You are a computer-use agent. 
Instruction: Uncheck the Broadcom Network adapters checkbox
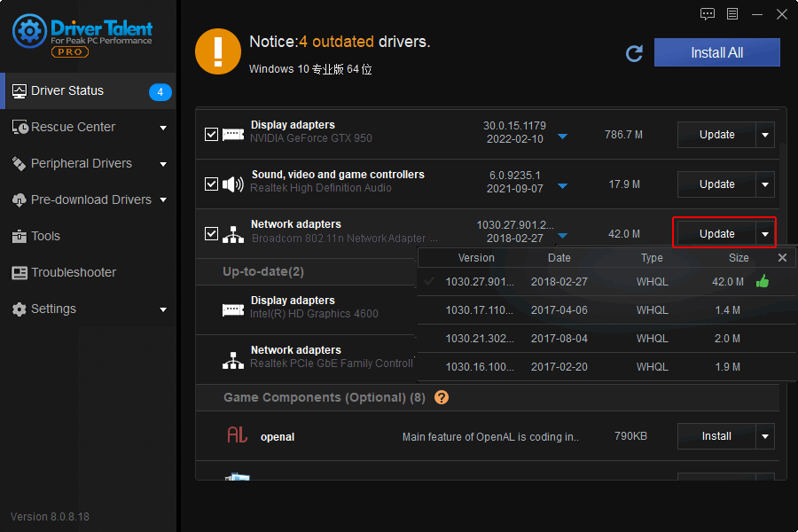coord(211,234)
